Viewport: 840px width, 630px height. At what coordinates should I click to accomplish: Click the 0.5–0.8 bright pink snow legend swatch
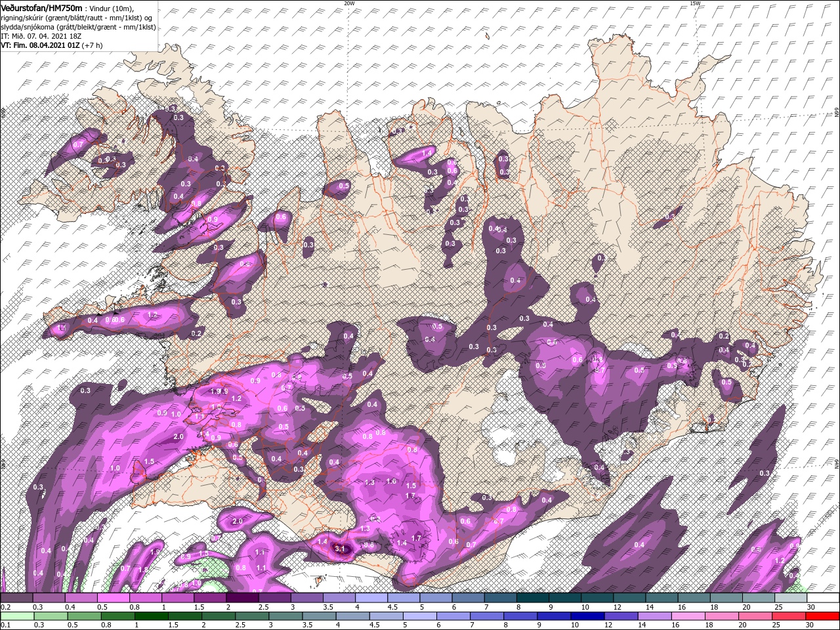tap(113, 598)
